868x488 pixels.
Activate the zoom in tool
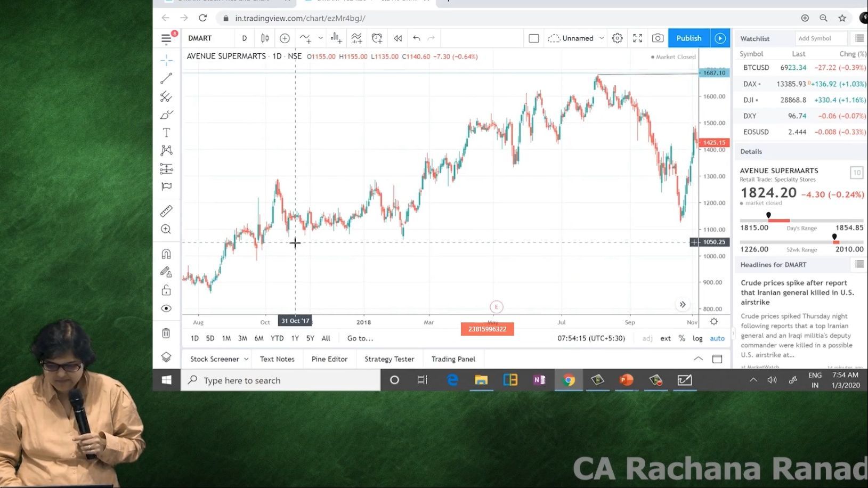point(166,229)
